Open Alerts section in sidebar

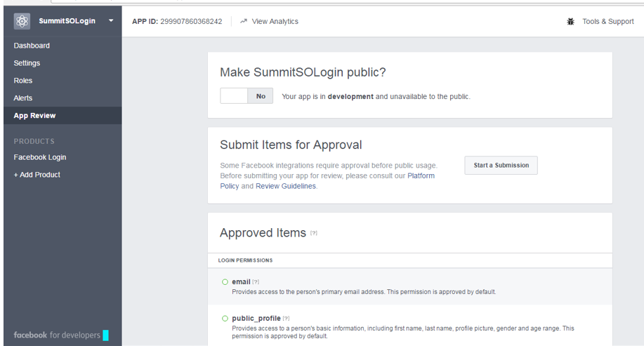coord(23,98)
